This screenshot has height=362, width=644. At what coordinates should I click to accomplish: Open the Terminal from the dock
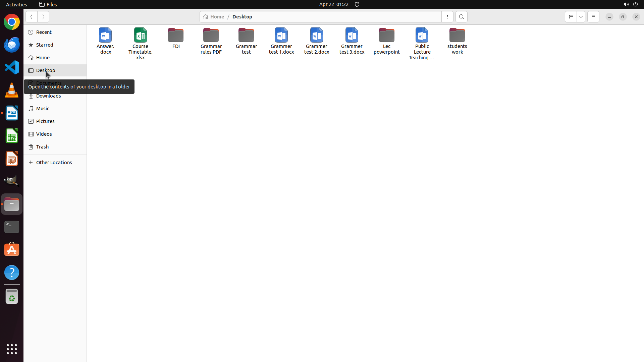(x=12, y=227)
